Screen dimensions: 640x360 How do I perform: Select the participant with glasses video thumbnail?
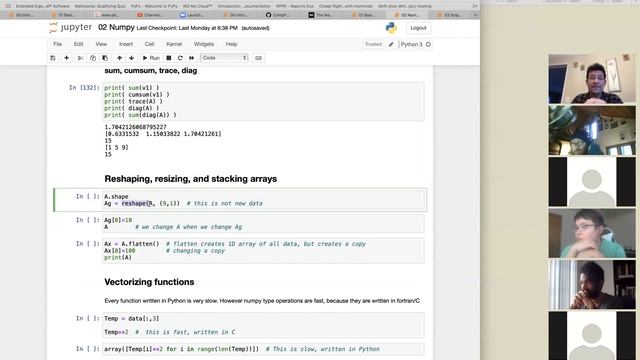tap(592, 233)
